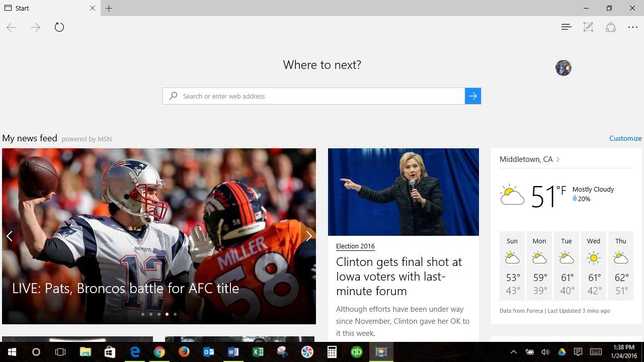The width and height of the screenshot is (644, 362).
Task: Open the Customize news feed link
Action: pyautogui.click(x=625, y=138)
